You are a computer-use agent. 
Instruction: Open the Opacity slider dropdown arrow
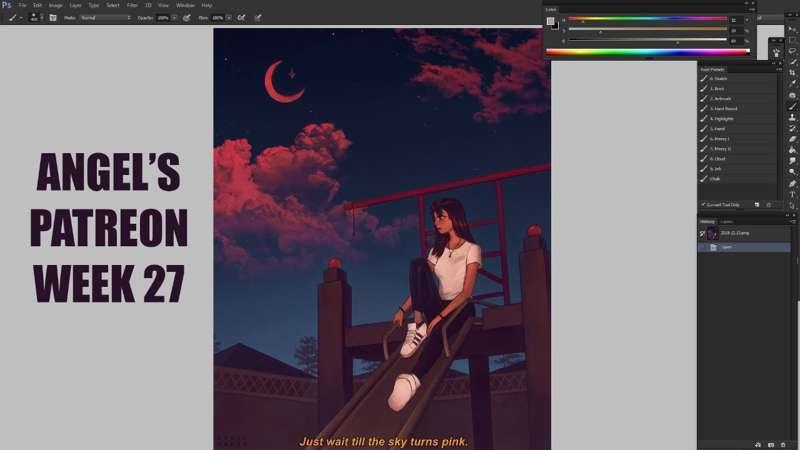coord(174,18)
